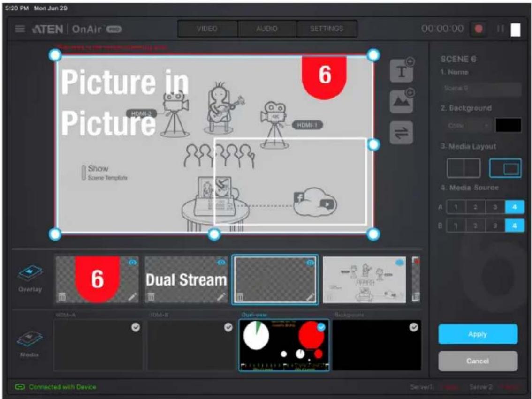Select the Dual-view media thumbnail

284,345
